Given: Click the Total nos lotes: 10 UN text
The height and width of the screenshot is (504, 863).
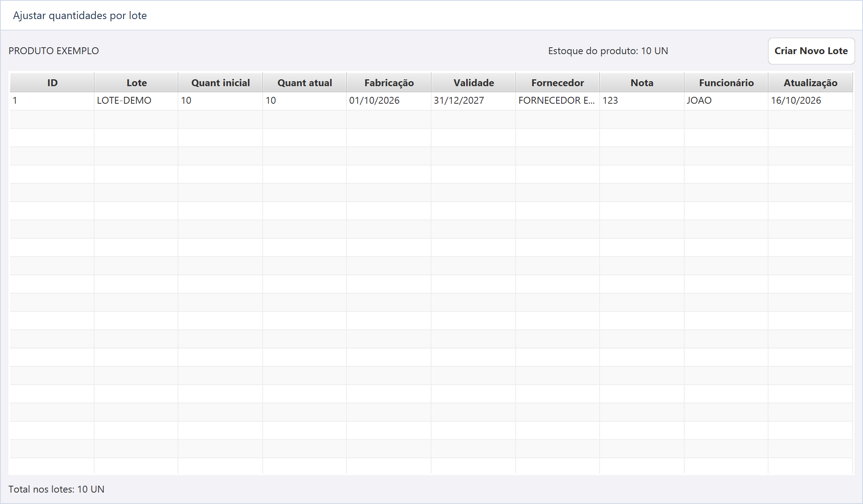Looking at the screenshot, I should (56, 489).
